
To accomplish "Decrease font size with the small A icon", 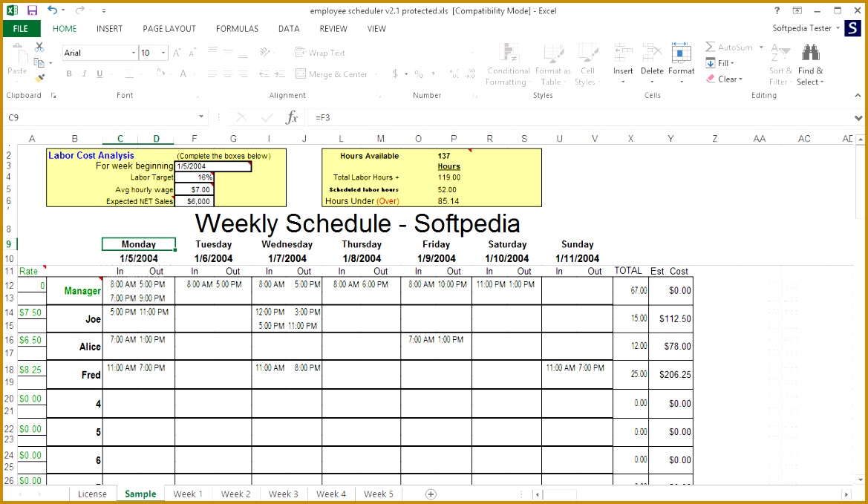I will coord(192,53).
